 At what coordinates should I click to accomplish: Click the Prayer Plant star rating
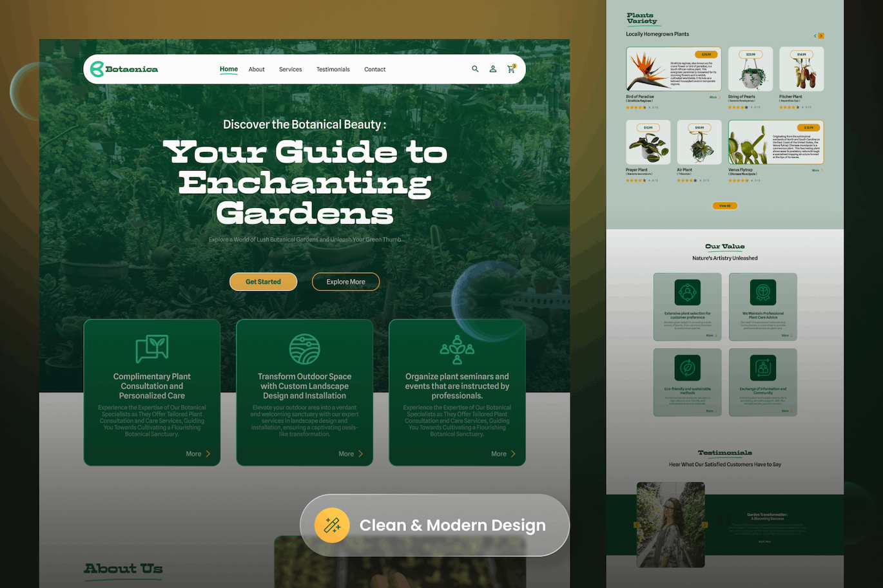636,181
